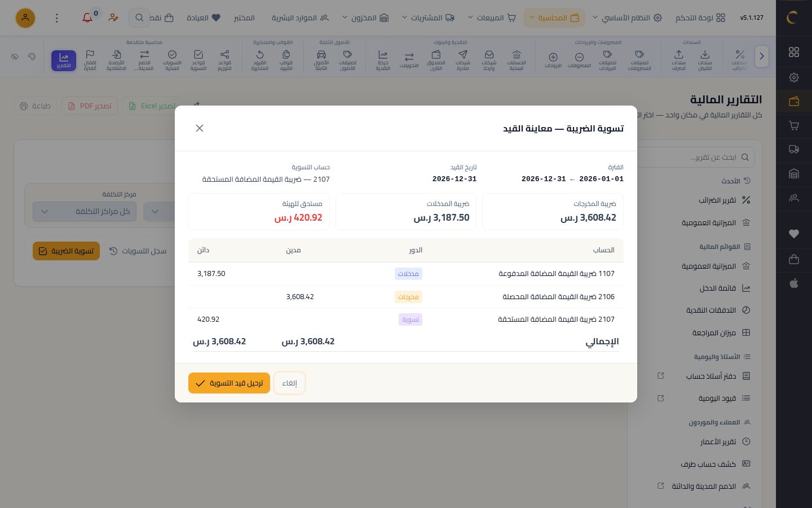This screenshot has height=508, width=812.
Task: Select the wallet icon in right sidebar
Action: coord(794,102)
